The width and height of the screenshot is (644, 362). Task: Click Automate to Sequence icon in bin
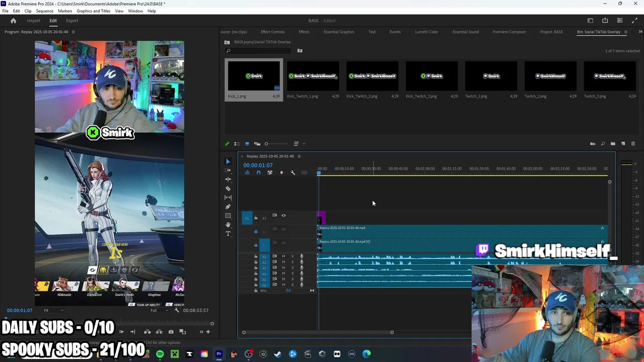(x=593, y=144)
